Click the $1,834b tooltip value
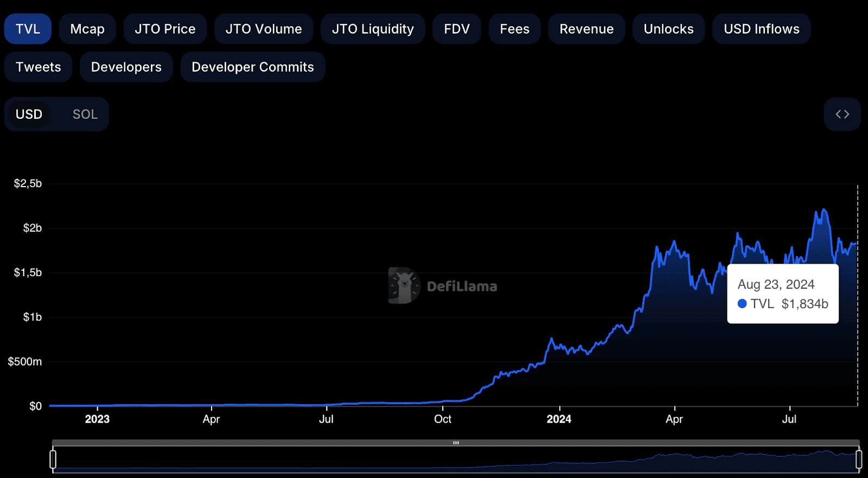Screen dimensions: 868x478 pos(805,304)
